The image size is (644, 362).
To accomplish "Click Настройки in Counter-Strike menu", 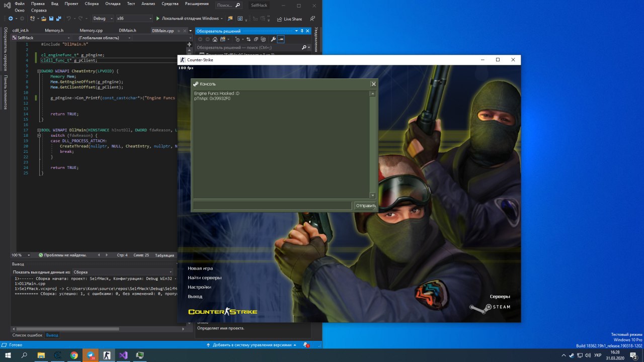I will (200, 287).
